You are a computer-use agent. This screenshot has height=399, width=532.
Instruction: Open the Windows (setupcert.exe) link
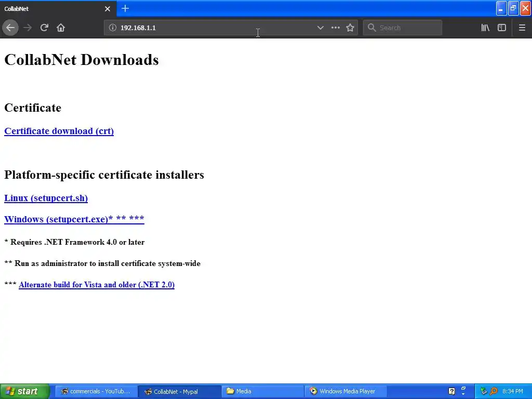(74, 219)
